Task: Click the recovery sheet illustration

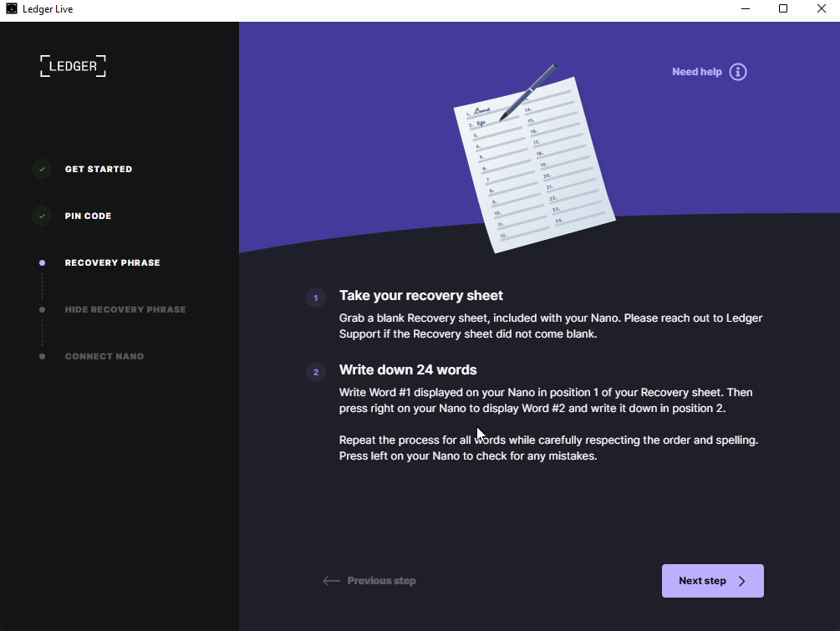Action: [533, 163]
